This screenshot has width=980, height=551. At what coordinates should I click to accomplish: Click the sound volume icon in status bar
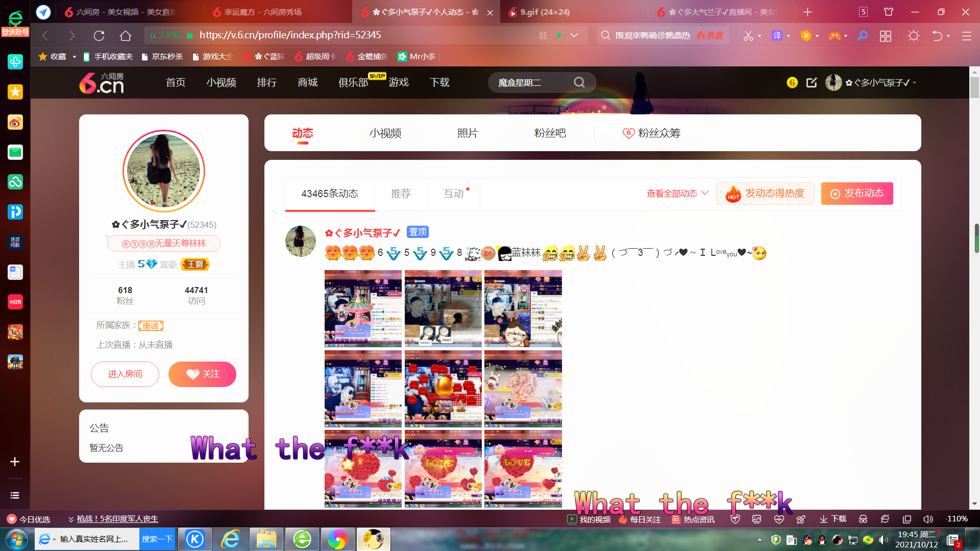[x=928, y=519]
